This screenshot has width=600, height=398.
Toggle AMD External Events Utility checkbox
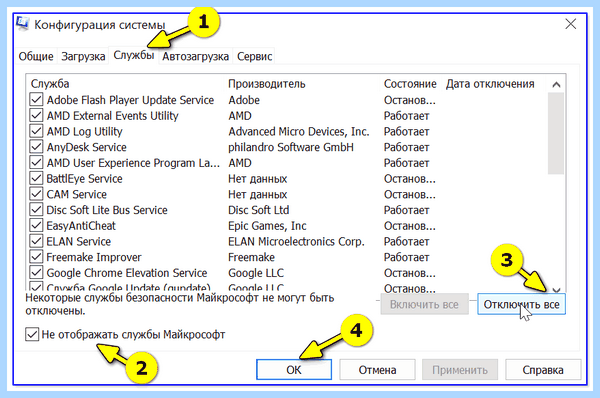click(36, 116)
